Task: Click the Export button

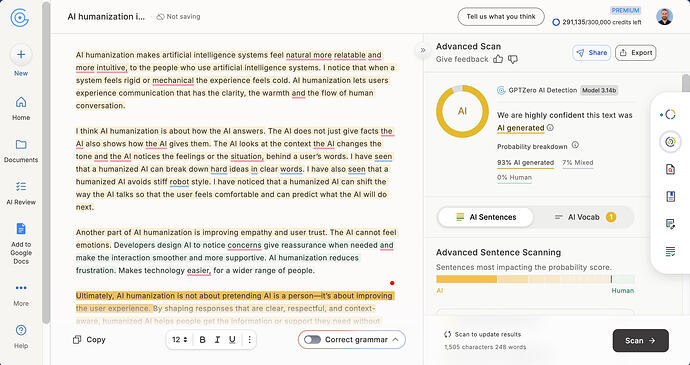Action: coord(635,53)
